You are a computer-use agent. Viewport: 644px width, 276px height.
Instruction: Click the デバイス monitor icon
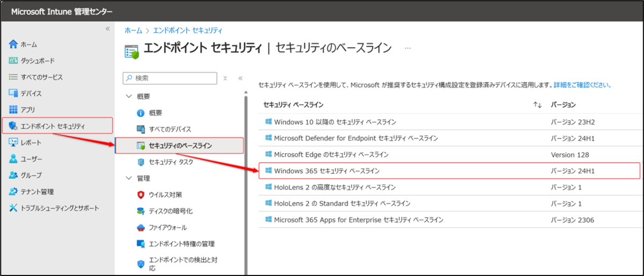coord(14,93)
